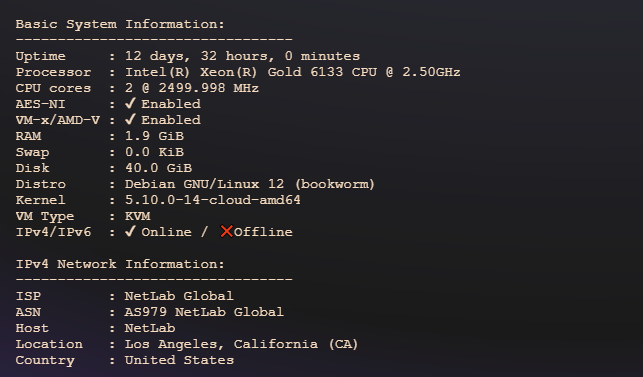Click the VM Type value KVM
This screenshot has width=643, height=377.
pos(137,216)
